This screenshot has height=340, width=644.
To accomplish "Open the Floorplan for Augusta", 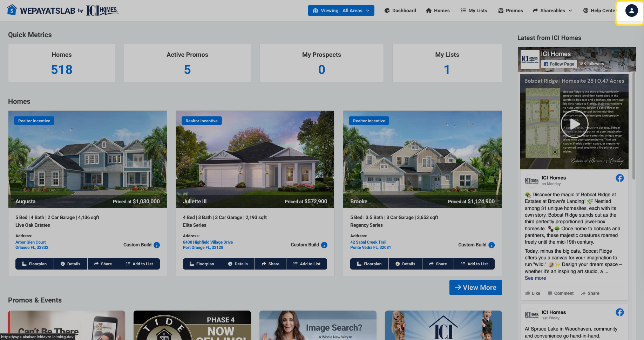I will 34,264.
